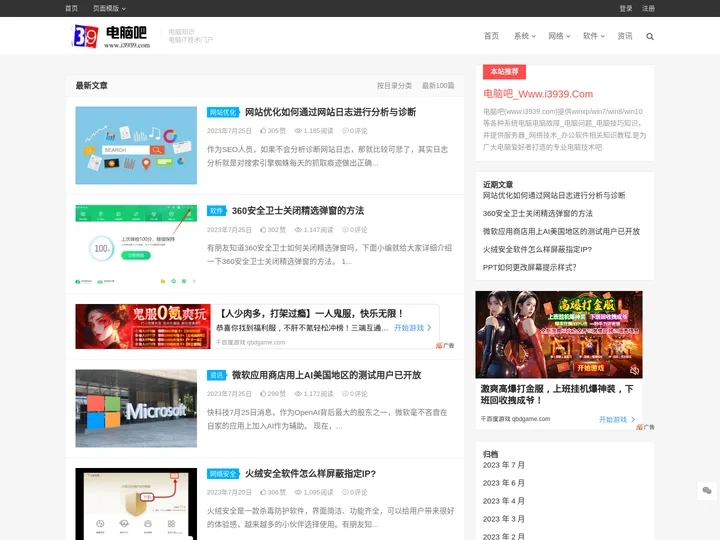Viewport: 720px width, 540px height.
Task: Click comment icon on 360安全卫士 article
Action: 345,230
